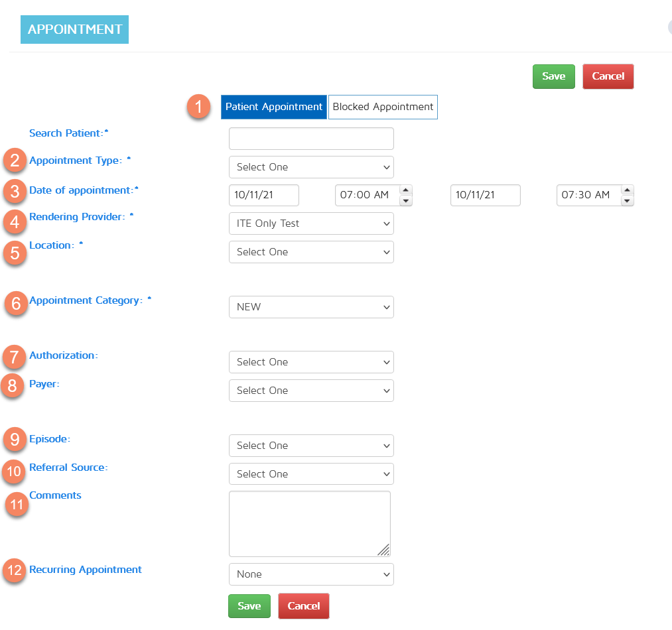
Task: Open the Appointment Type dropdown
Action: click(x=311, y=167)
